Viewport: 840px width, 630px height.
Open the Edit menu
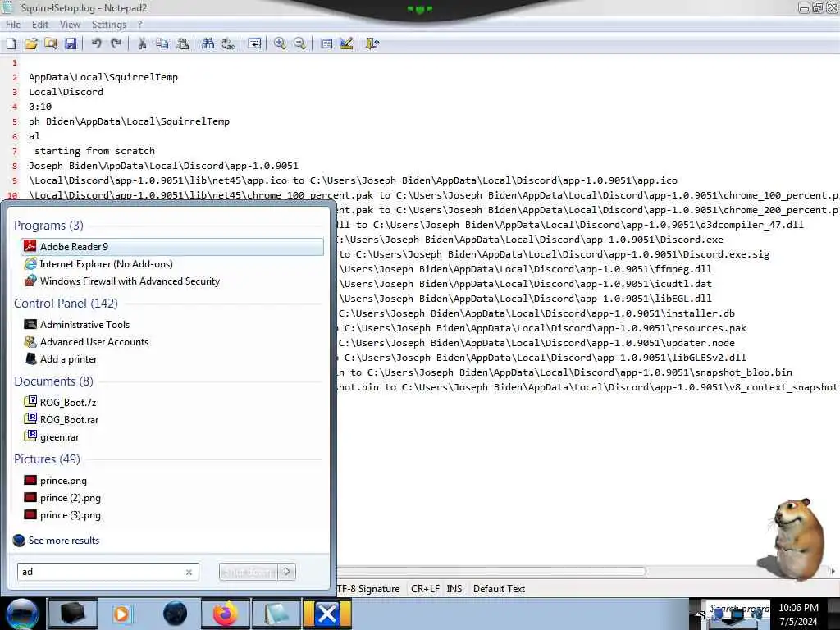(39, 25)
